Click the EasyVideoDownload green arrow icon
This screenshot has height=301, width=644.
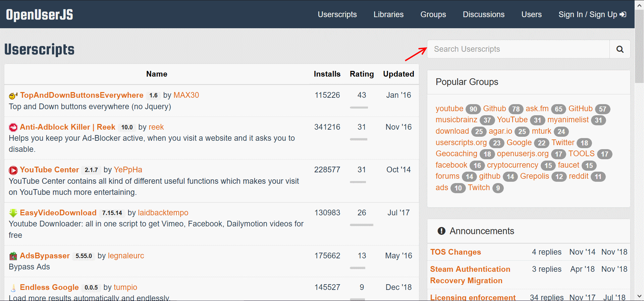(13, 213)
